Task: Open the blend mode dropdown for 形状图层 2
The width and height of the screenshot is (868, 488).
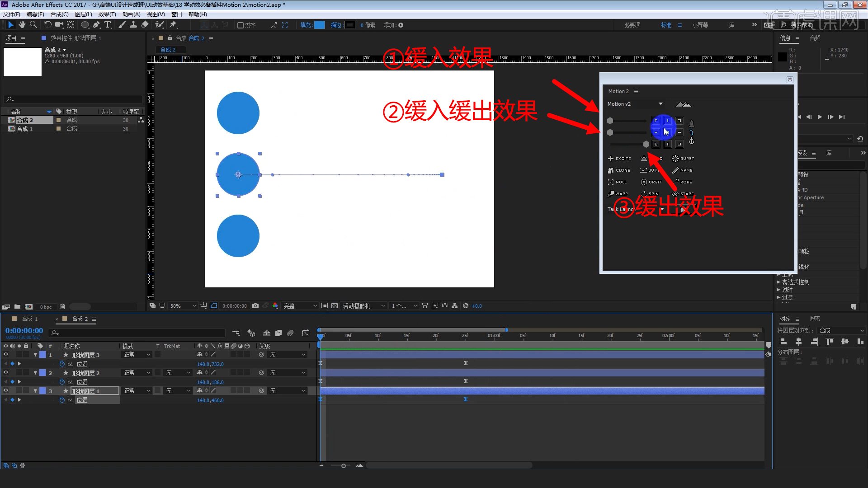Action: point(136,372)
